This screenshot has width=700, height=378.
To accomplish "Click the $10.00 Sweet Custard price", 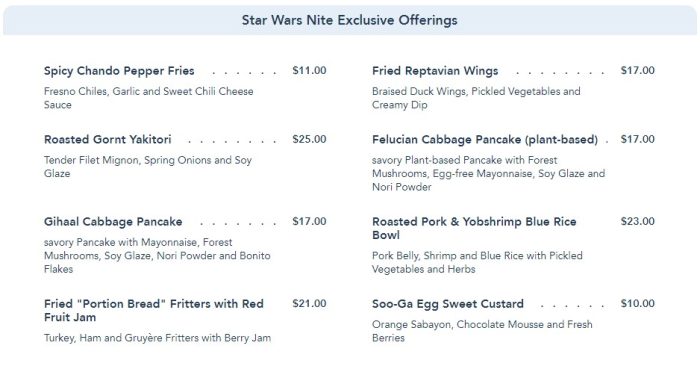I will 638,303.
